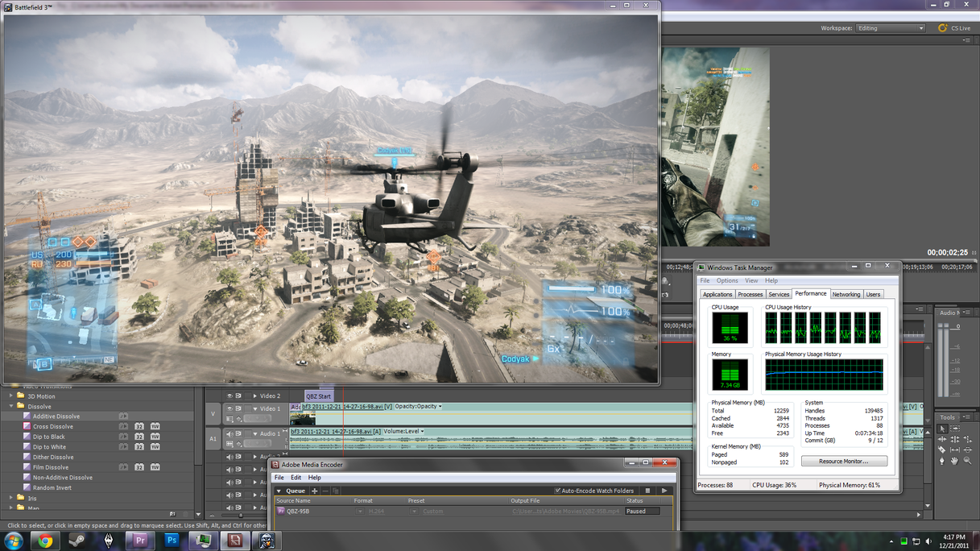Switch to the Applications tab in Task Manager

717,295
